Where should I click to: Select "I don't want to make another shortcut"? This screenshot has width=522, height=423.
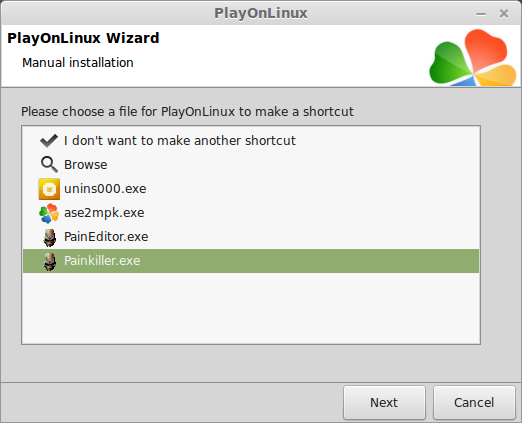coord(180,141)
